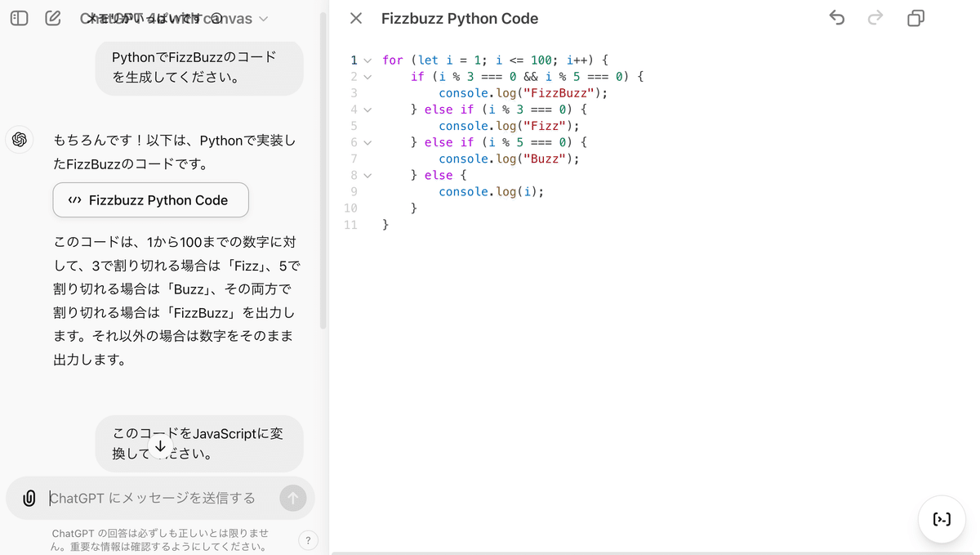
Task: Attach a file with paperclip icon
Action: click(x=29, y=498)
